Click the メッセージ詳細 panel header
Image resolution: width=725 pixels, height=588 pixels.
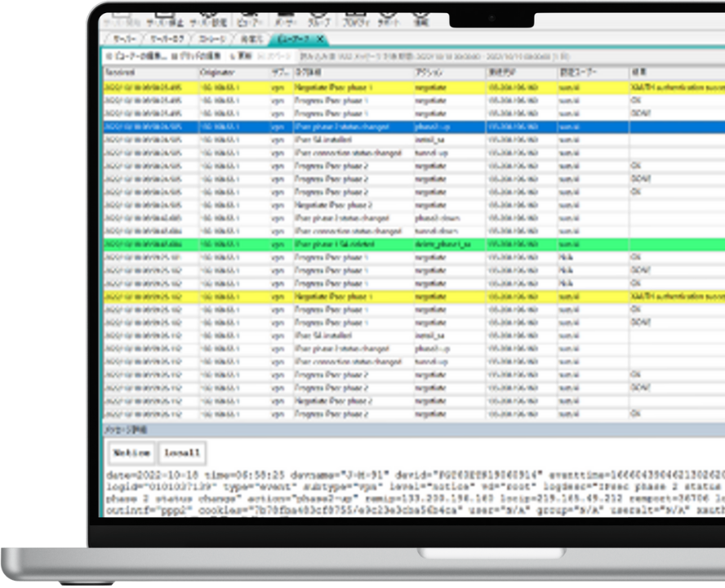[x=414, y=430]
